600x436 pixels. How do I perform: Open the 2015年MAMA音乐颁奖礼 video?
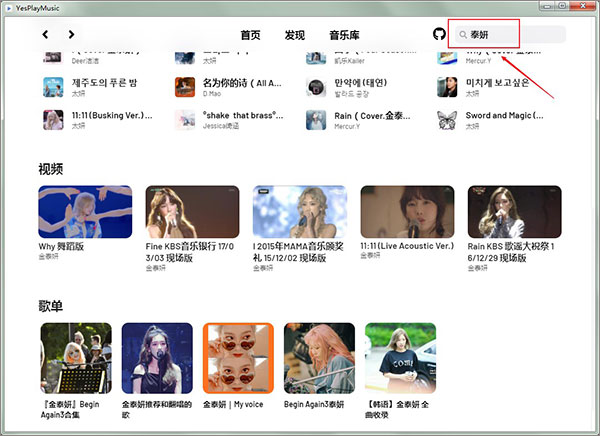click(x=300, y=211)
